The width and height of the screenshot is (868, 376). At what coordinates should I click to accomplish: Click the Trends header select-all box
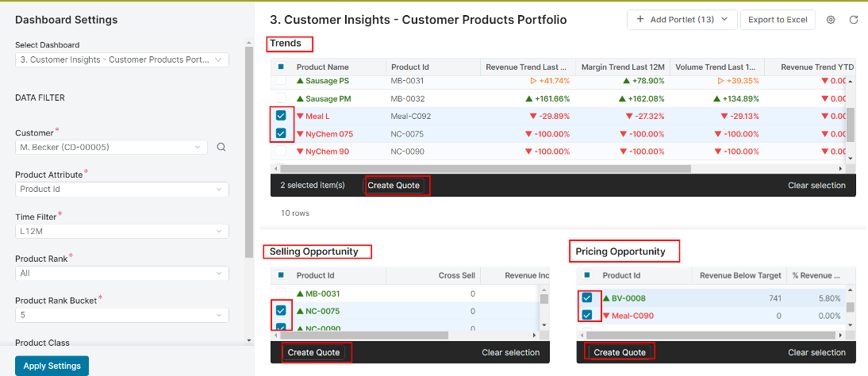[281, 67]
